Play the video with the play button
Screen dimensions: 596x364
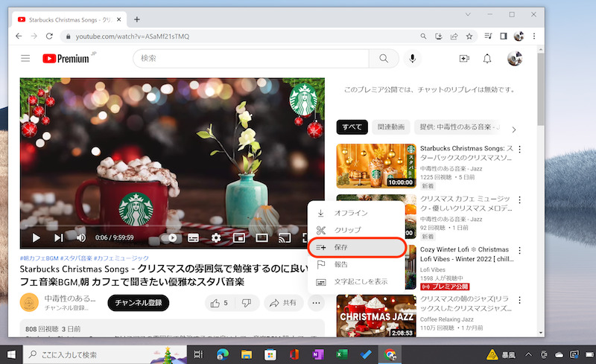[35, 238]
